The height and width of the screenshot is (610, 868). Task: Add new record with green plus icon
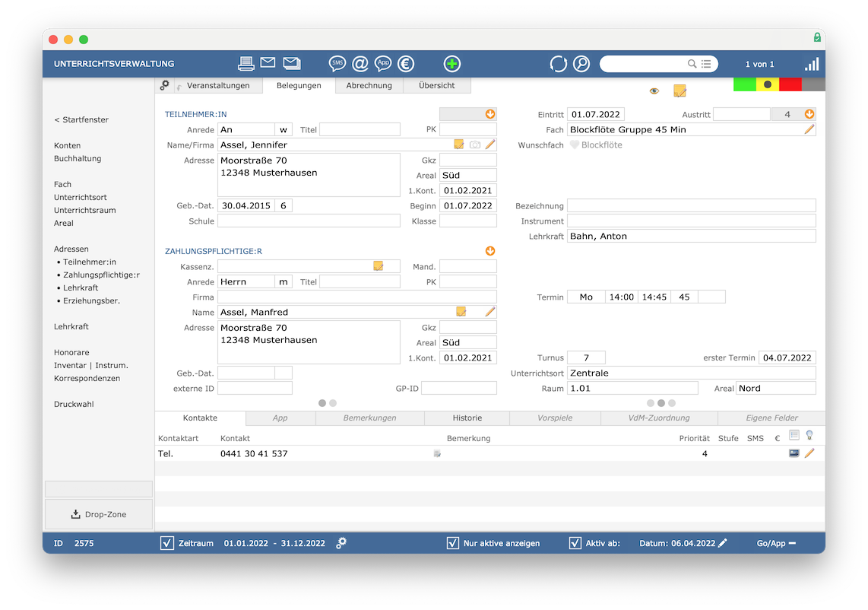(452, 64)
